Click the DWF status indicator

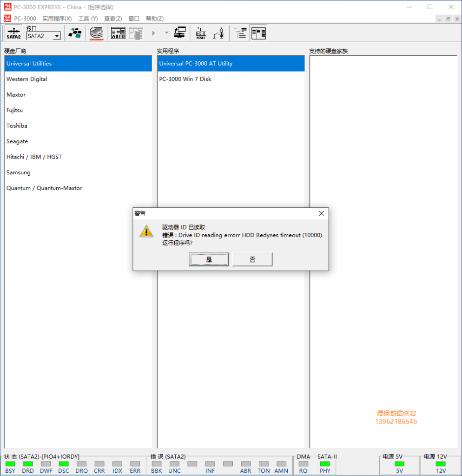[46, 464]
